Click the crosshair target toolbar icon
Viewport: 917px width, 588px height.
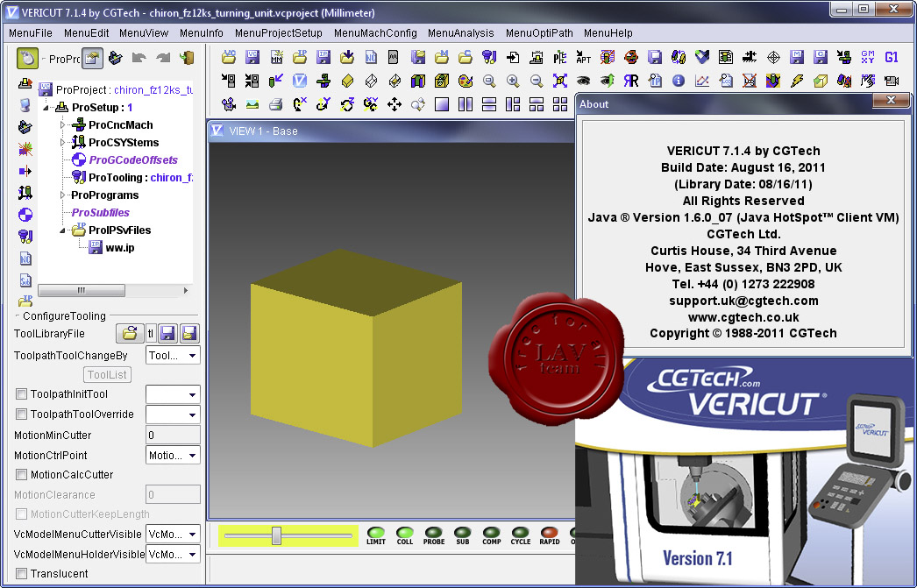click(773, 57)
